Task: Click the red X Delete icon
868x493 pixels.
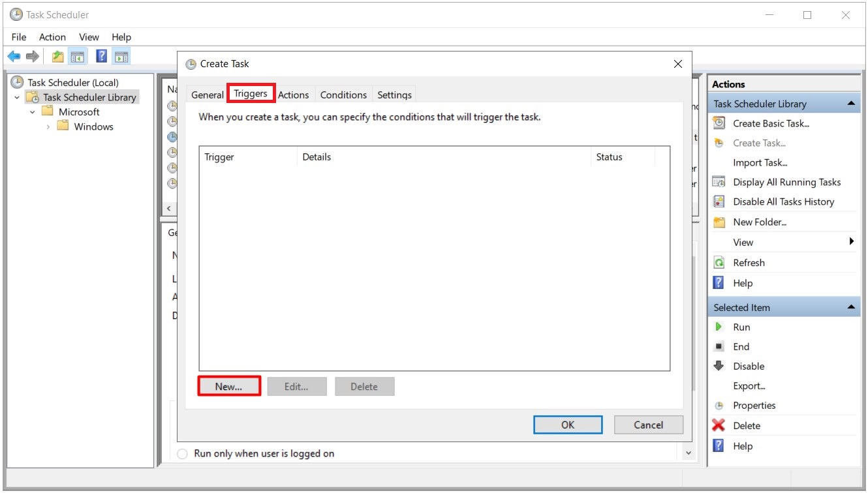Action: coord(719,425)
